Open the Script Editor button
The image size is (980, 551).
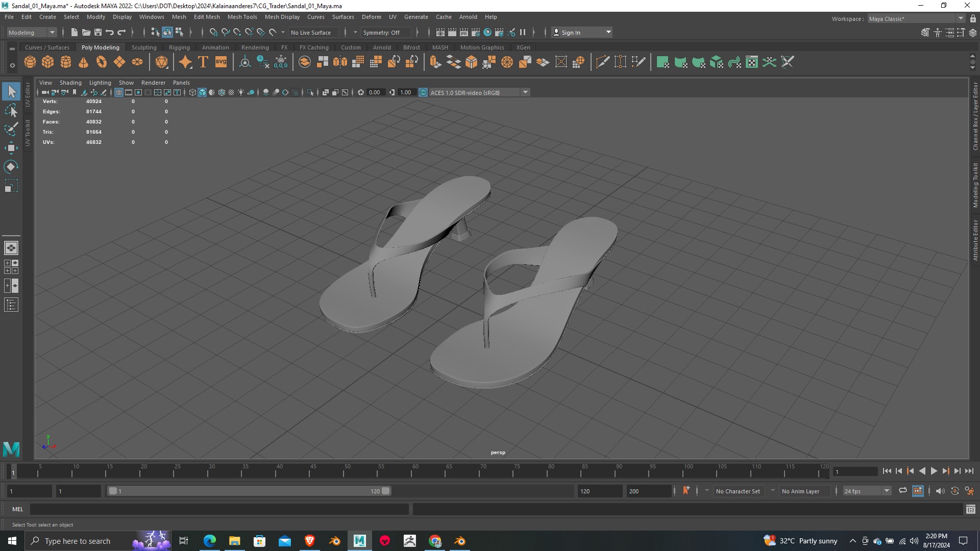(x=970, y=509)
